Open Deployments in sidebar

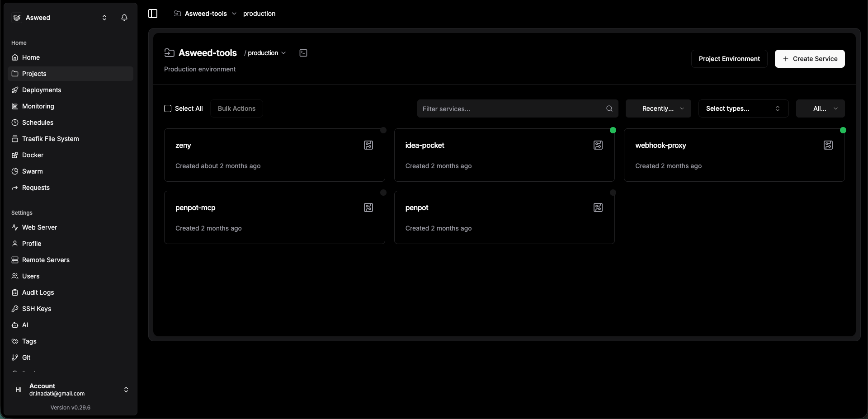(71, 90)
